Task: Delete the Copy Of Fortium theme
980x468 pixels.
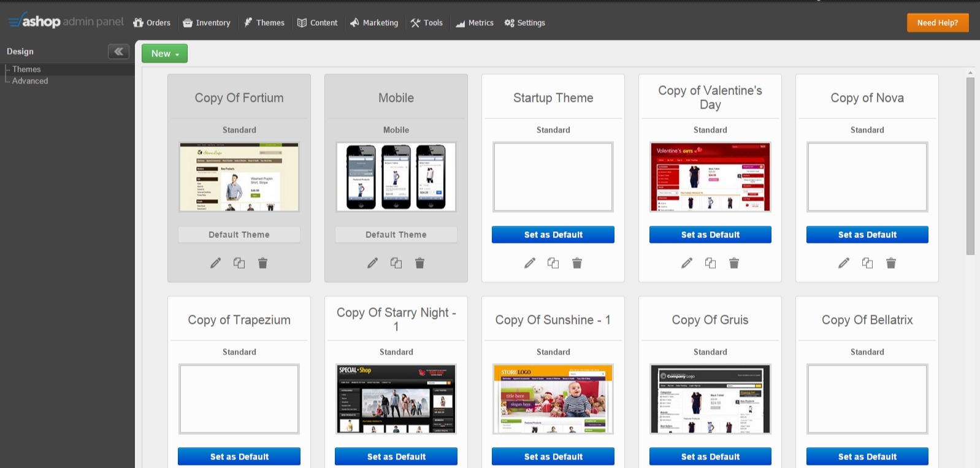Action: [x=262, y=263]
